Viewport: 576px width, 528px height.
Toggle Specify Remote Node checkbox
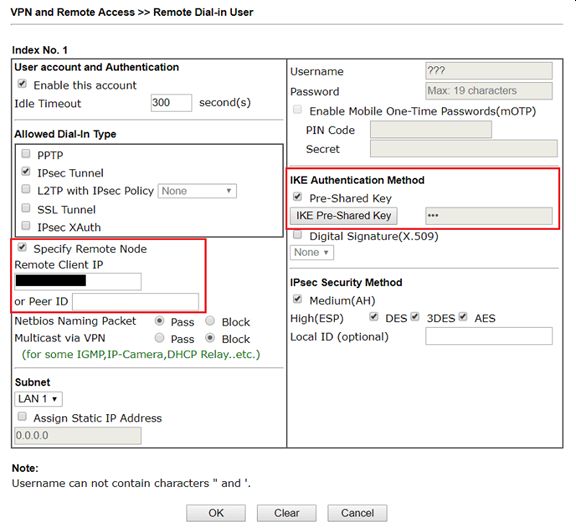pos(22,247)
